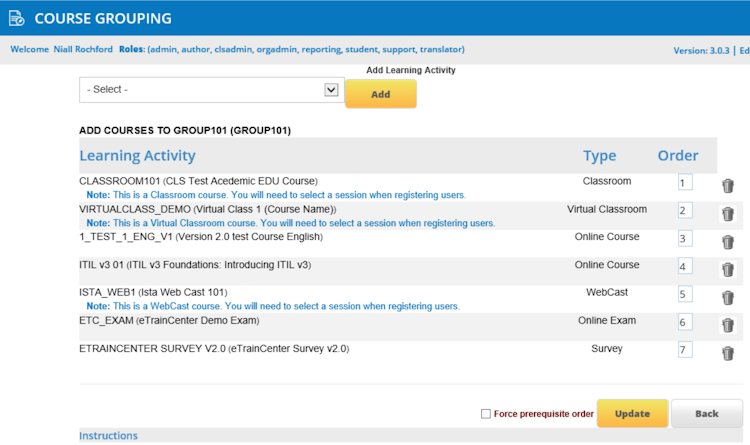Enable Force prerequisite order checkbox
The height and width of the screenshot is (445, 750).
click(486, 413)
